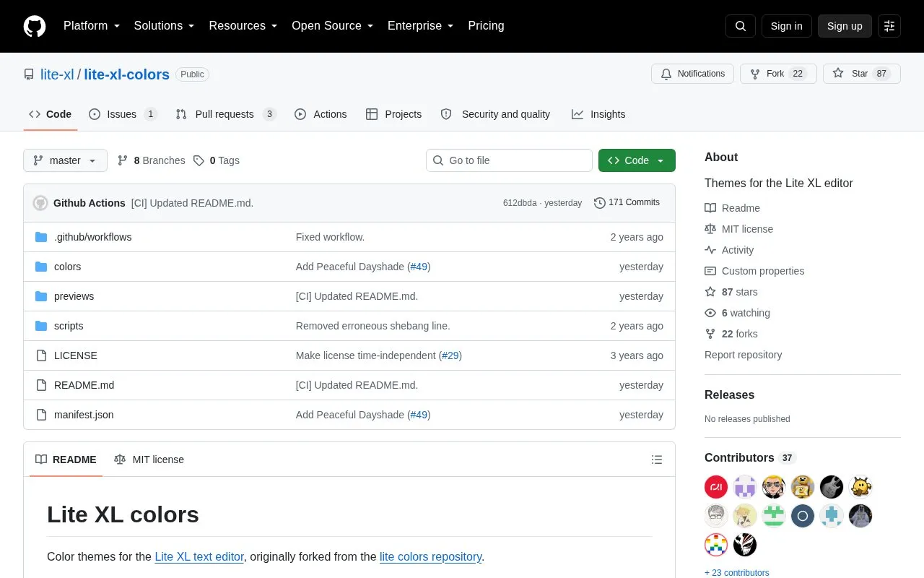Follow the Lite XL text editor link
The height and width of the screenshot is (578, 924).
coord(199,556)
